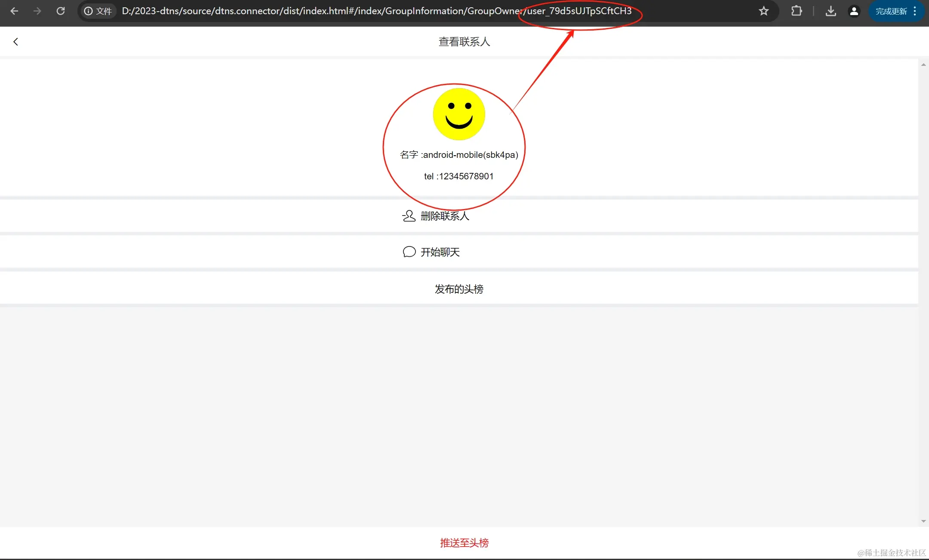Click 推送至头榜 push link at bottom
The height and width of the screenshot is (560, 929).
tap(464, 543)
